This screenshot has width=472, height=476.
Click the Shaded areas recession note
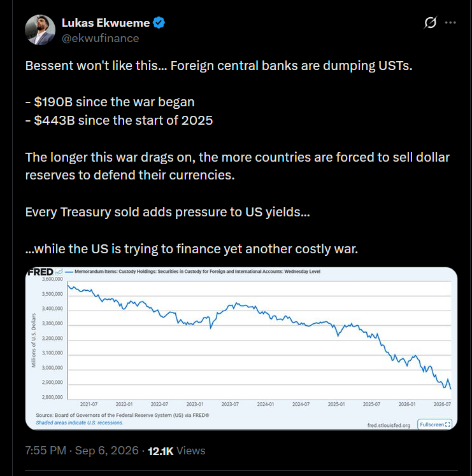pos(80,423)
